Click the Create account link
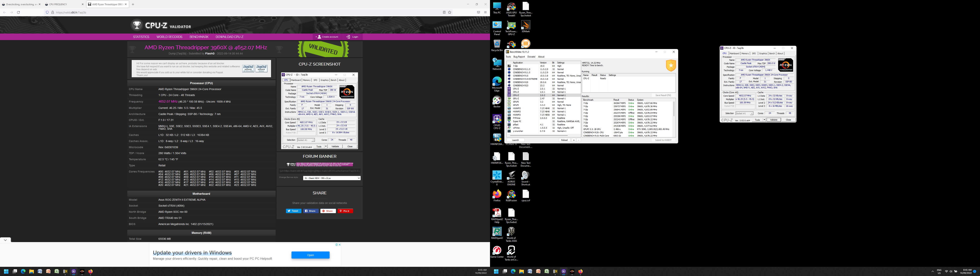The width and height of the screenshot is (980, 276). [327, 37]
